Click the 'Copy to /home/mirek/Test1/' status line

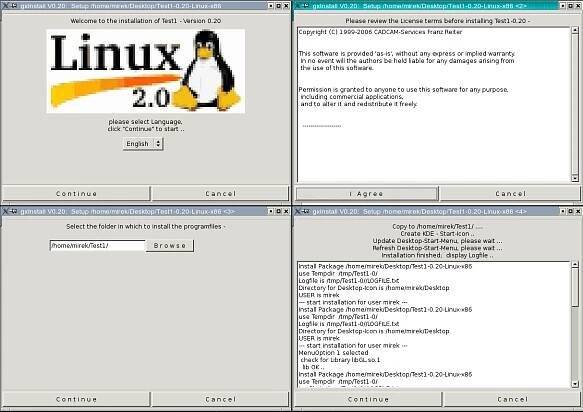(437, 226)
